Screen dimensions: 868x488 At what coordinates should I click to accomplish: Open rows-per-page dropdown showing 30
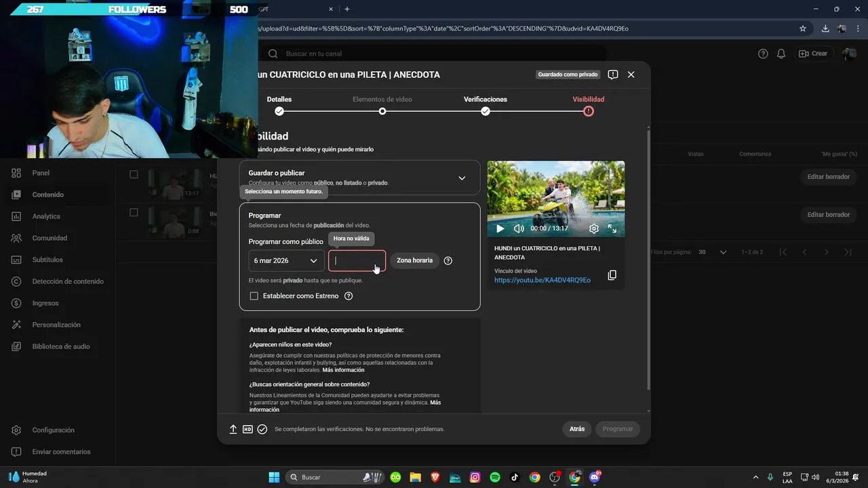(712, 252)
